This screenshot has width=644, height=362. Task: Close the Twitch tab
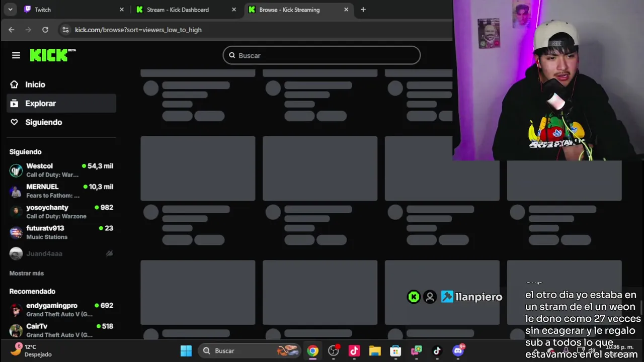pyautogui.click(x=122, y=10)
